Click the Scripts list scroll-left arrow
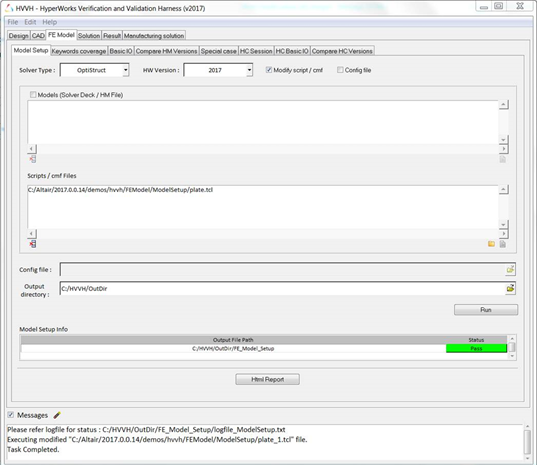Image resolution: width=537 pixels, height=465 pixels. (32, 234)
